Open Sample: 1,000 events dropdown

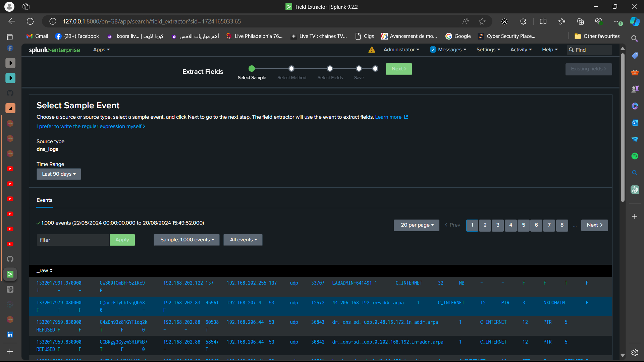coord(186,240)
